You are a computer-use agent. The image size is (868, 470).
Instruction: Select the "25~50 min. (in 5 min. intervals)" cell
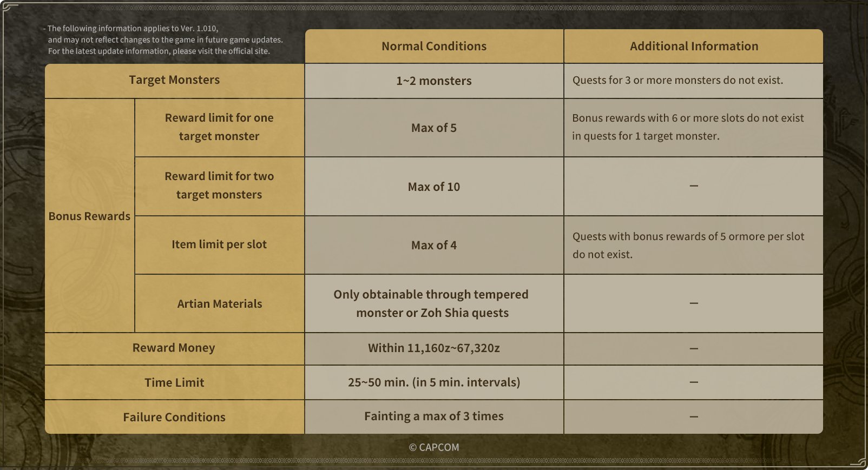[x=434, y=382]
